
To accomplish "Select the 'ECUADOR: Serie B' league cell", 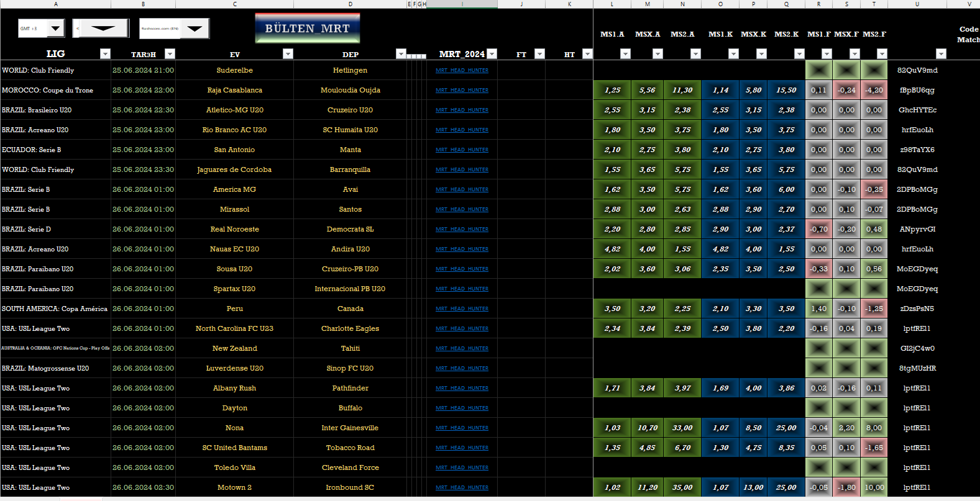I will [56, 150].
